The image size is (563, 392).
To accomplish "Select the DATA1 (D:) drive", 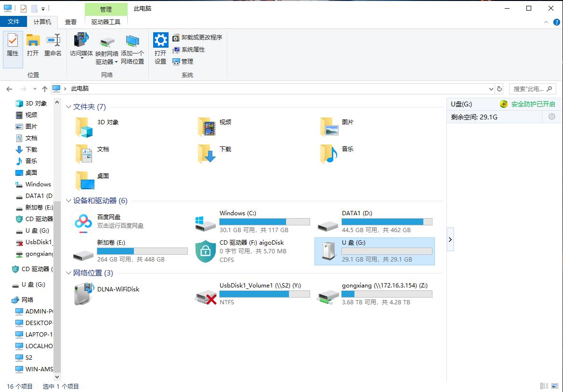I will [x=375, y=222].
